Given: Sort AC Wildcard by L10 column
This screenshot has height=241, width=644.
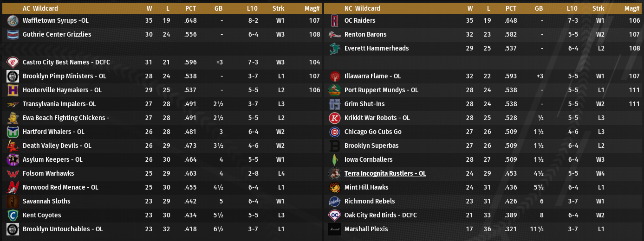Looking at the screenshot, I should 253,8.
